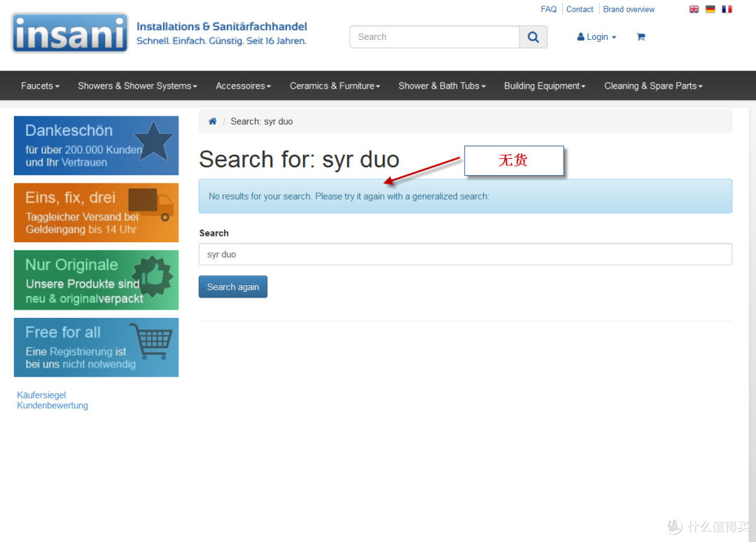Screen dimensions: 756x542
Task: Click the magnifier search button in header
Action: [x=533, y=37]
